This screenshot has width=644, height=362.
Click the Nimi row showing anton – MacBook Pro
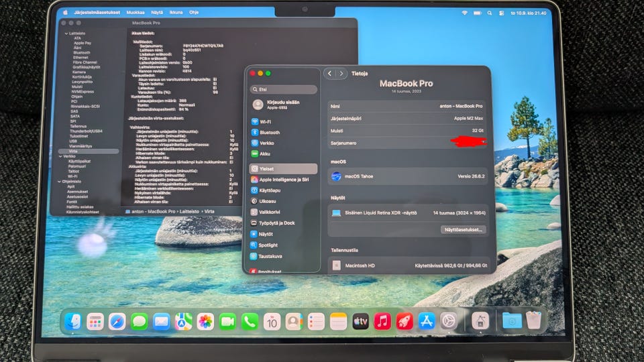click(408, 107)
